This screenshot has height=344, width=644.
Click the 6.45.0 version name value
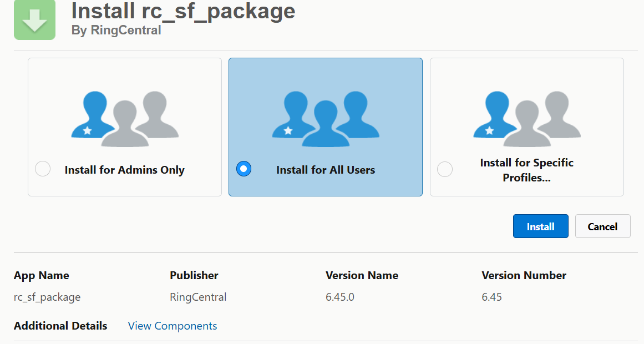(339, 297)
